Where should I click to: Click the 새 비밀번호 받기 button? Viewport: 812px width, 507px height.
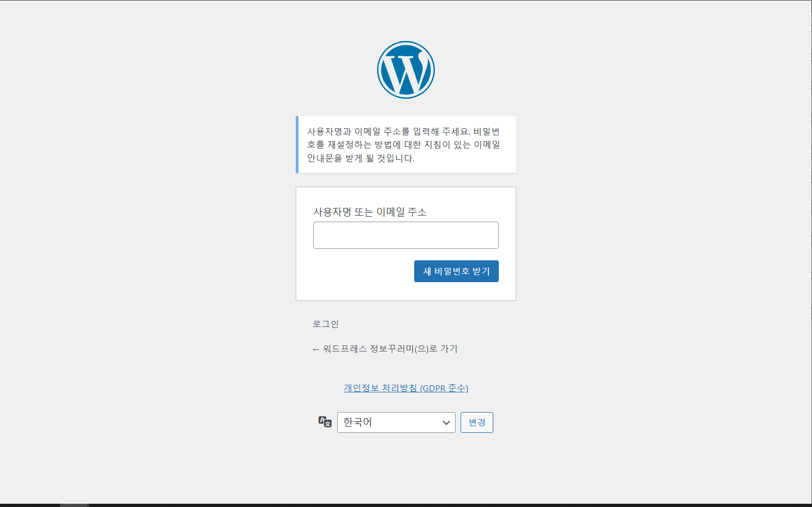point(456,271)
